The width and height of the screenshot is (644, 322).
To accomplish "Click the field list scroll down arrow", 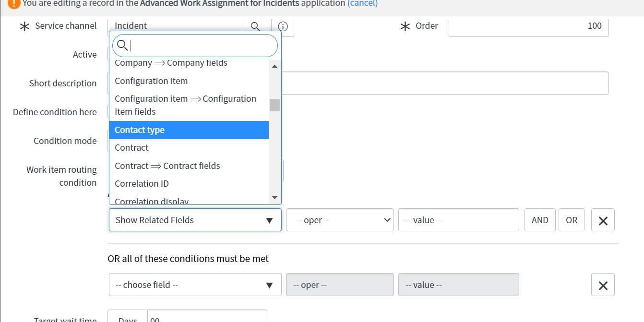I will 274,198.
